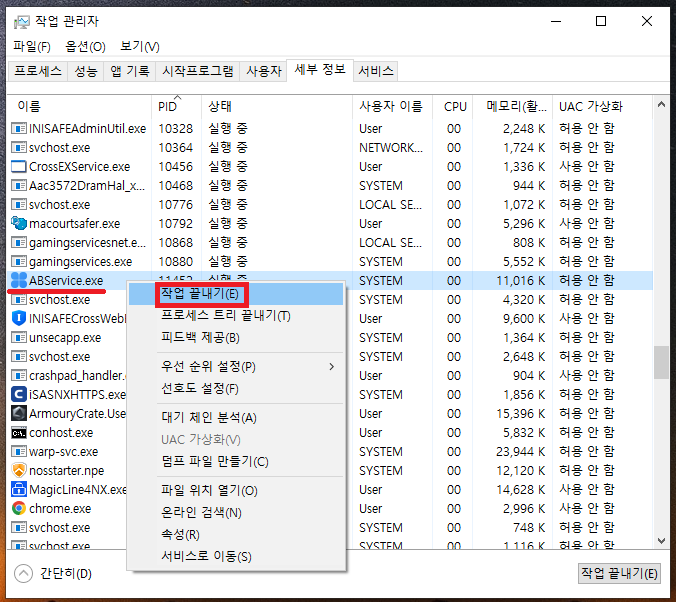
Task: Sort by the 사용자 이름 column header
Action: pos(392,106)
